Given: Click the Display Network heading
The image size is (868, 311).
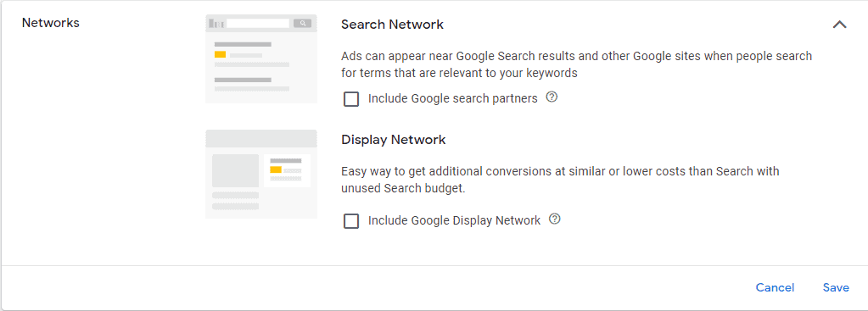Looking at the screenshot, I should pyautogui.click(x=394, y=140).
